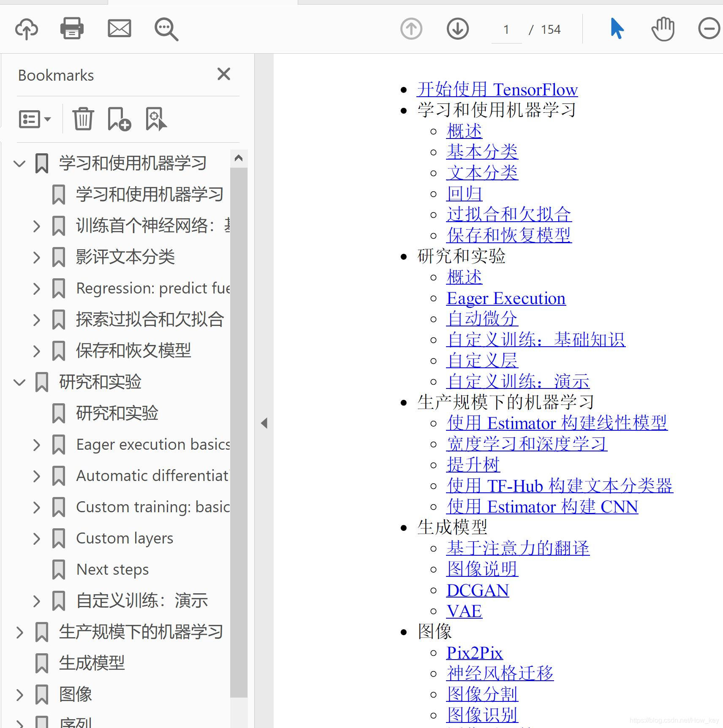The height and width of the screenshot is (728, 723).
Task: Open the 基于注意力的翻译 link
Action: [x=518, y=548]
